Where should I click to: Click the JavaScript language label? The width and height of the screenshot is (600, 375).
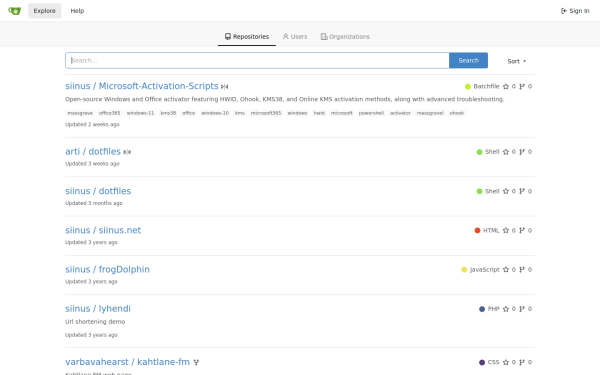pos(484,270)
